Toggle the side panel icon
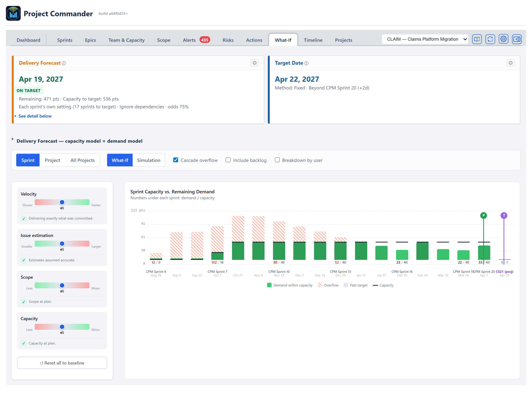The image size is (532, 397). point(517,39)
